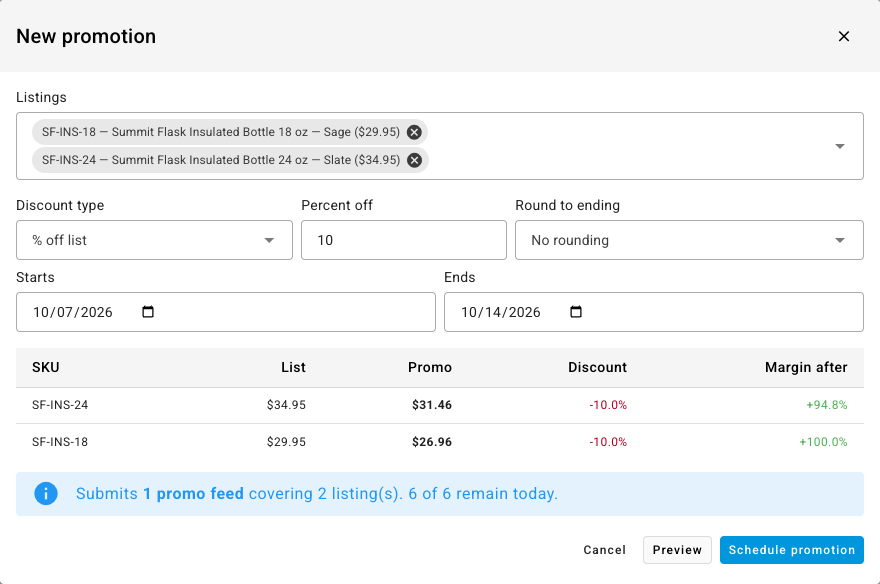
Task: Open the Discount type dropdown
Action: tap(154, 240)
